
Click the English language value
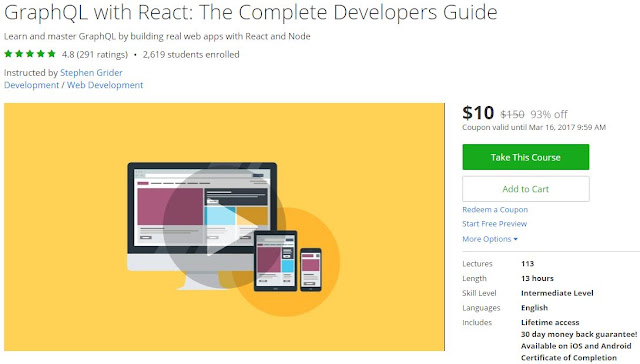[534, 308]
